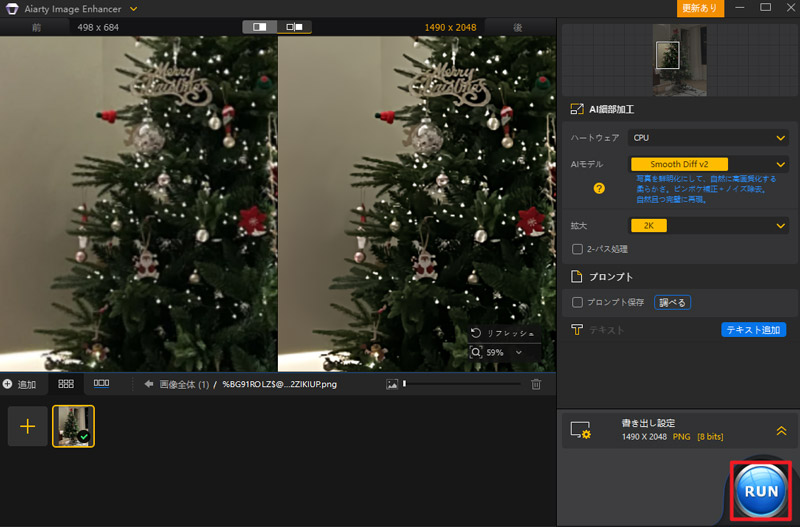Switch to filmstrip row view icon
800x527 pixels.
coord(101,383)
